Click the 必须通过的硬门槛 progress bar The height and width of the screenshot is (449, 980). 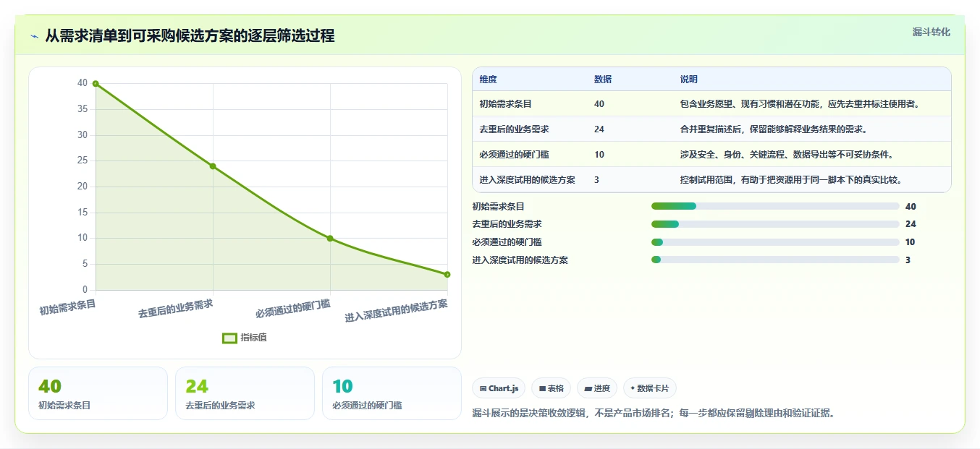tap(775, 242)
